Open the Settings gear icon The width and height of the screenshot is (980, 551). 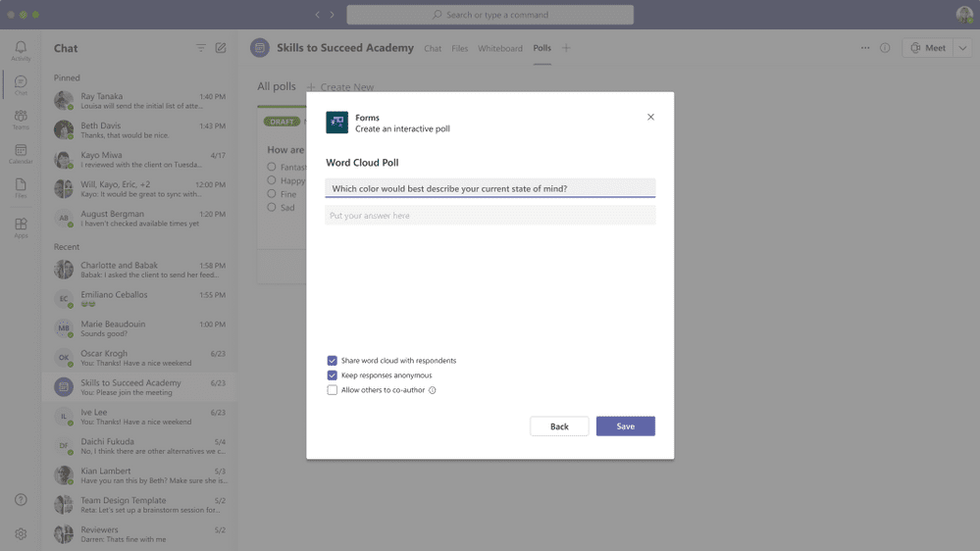(21, 534)
